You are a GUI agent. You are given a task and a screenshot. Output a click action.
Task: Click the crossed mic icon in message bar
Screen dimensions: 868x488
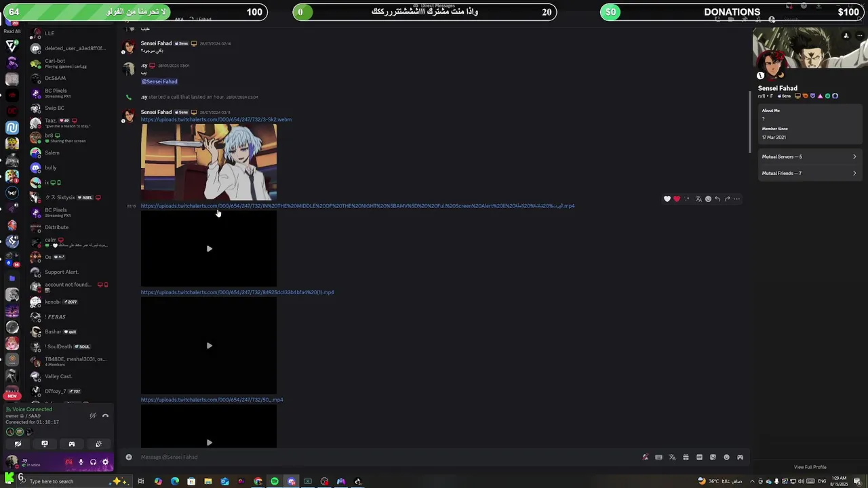645,457
